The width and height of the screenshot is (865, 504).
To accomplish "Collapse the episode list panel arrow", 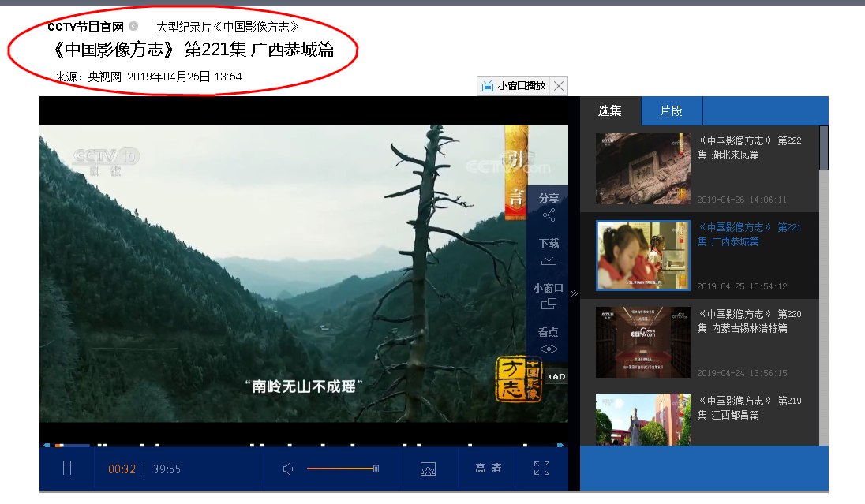I will 574,294.
